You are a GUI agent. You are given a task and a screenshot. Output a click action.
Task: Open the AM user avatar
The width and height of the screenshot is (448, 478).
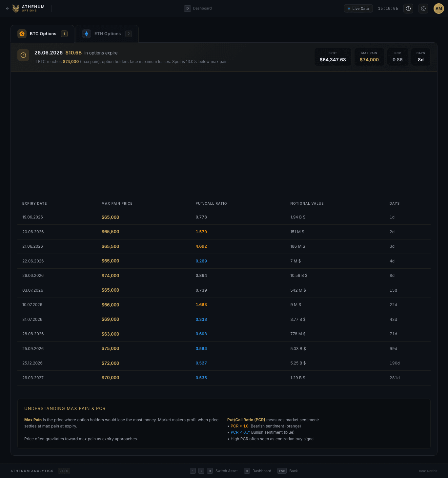point(439,9)
